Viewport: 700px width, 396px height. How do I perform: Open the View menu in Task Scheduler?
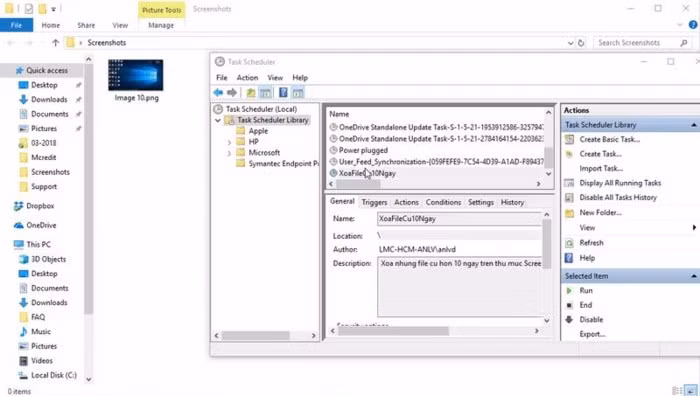pyautogui.click(x=275, y=78)
